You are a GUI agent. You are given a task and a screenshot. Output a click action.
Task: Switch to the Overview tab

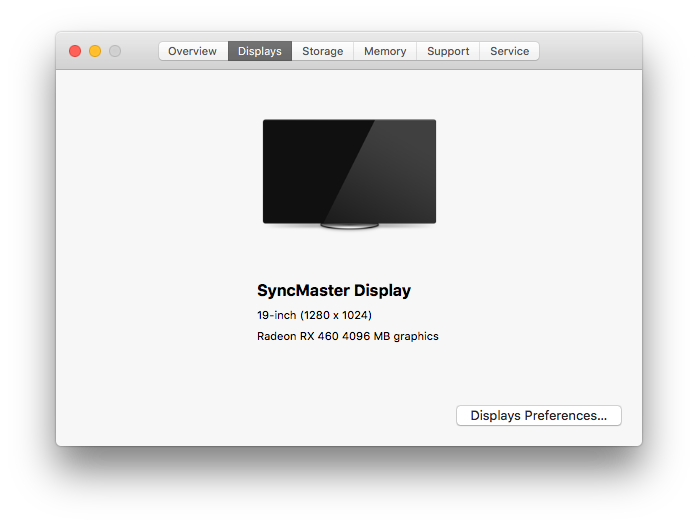point(193,51)
